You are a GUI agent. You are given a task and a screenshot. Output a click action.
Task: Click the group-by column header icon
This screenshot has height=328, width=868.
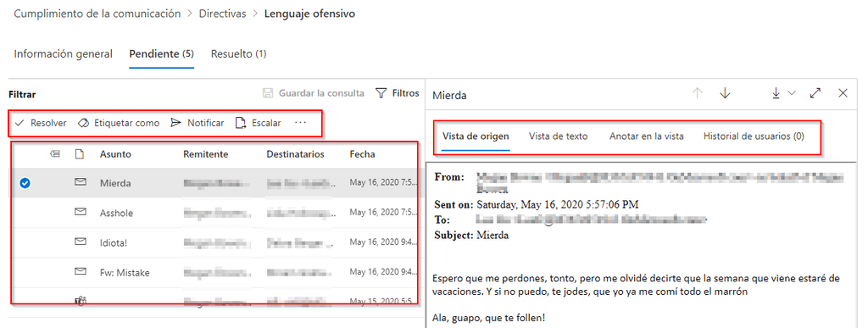click(x=55, y=154)
